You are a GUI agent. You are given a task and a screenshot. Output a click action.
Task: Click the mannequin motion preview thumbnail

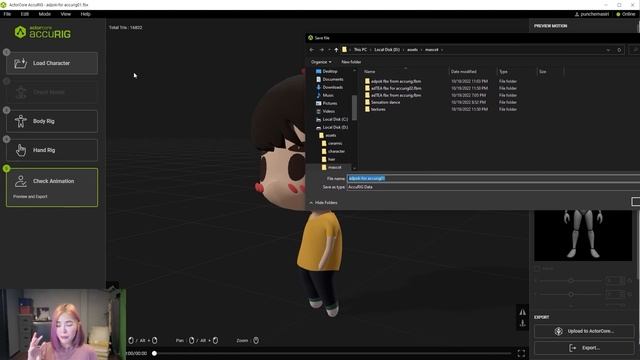(x=583, y=236)
